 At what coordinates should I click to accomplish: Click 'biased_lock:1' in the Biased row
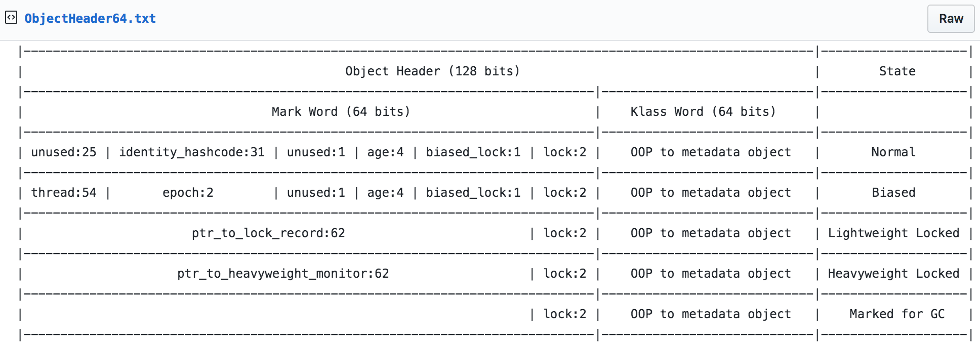click(x=473, y=193)
